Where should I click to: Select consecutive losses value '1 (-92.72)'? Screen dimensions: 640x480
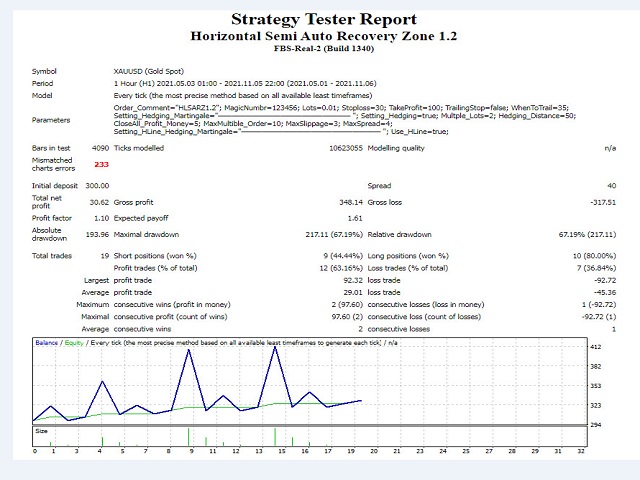coord(599,304)
